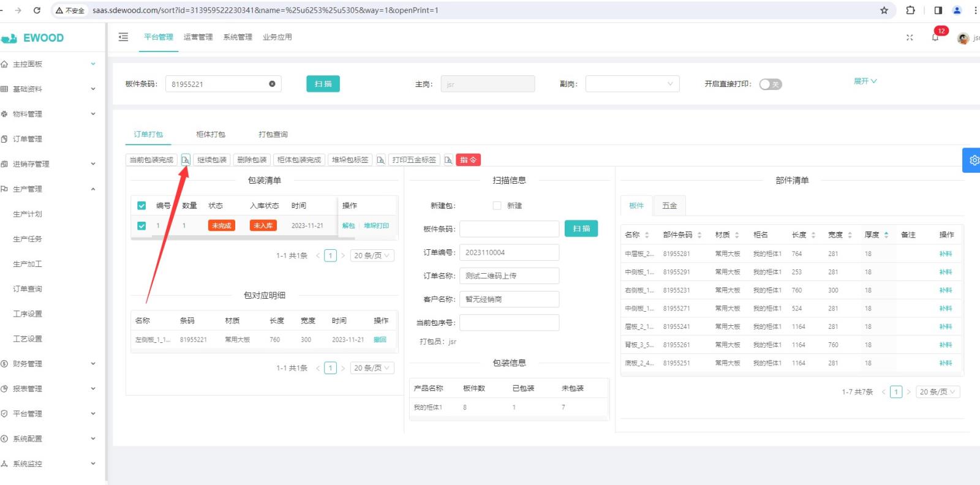980x485 pixels.
Task: Open the browser profile icon
Action: point(957,10)
